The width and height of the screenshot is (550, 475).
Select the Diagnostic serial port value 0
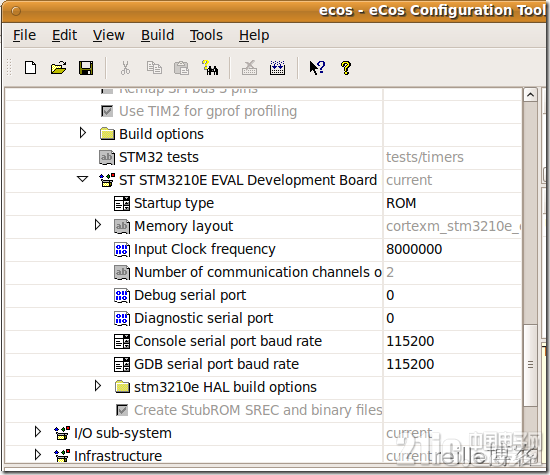tap(390, 319)
